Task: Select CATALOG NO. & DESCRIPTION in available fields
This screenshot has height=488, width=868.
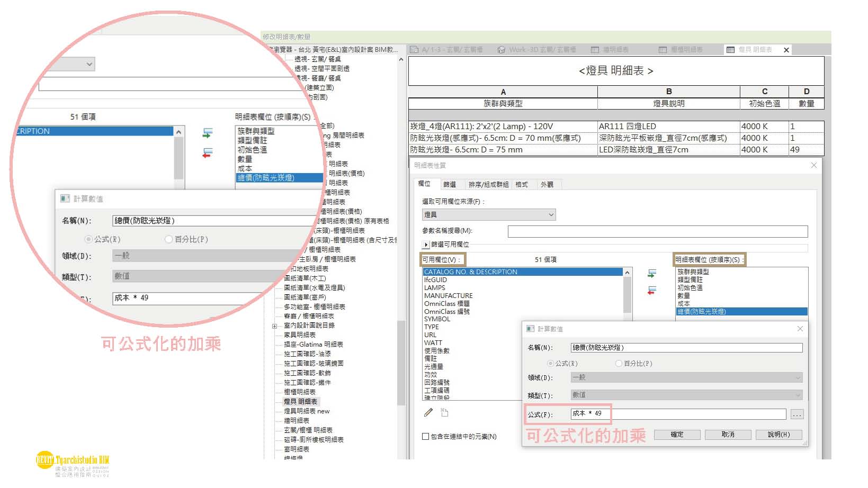Action: pyautogui.click(x=523, y=272)
